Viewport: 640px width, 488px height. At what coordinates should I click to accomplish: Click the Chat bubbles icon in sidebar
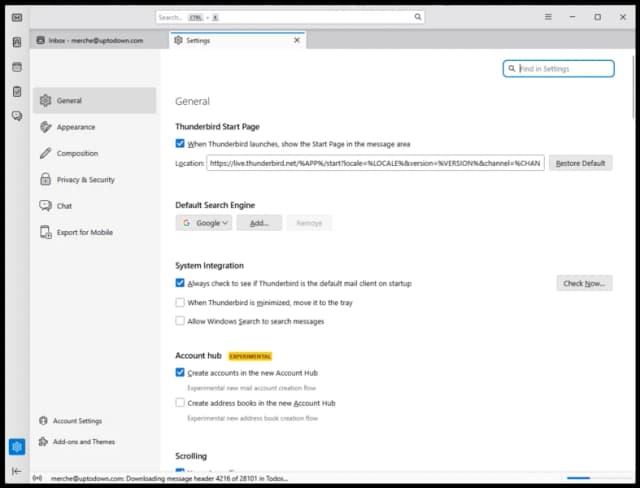[45, 205]
